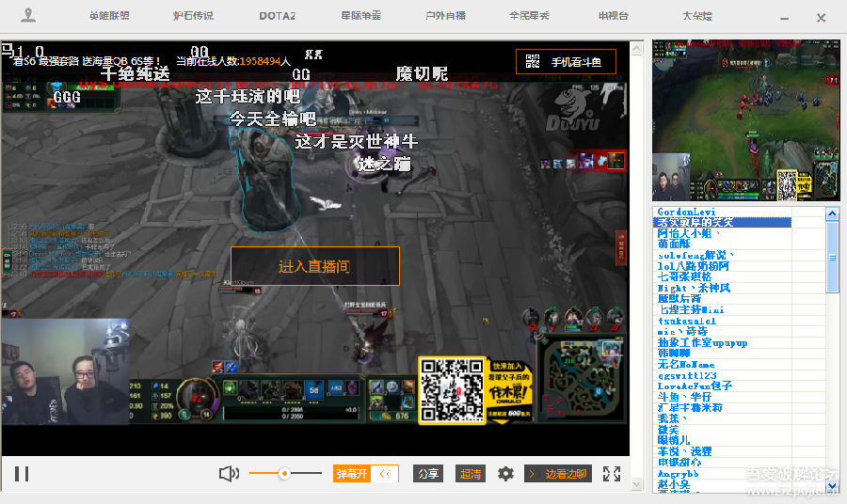
Task: Enter fullscreen mode with the expand icon
Action: (612, 474)
